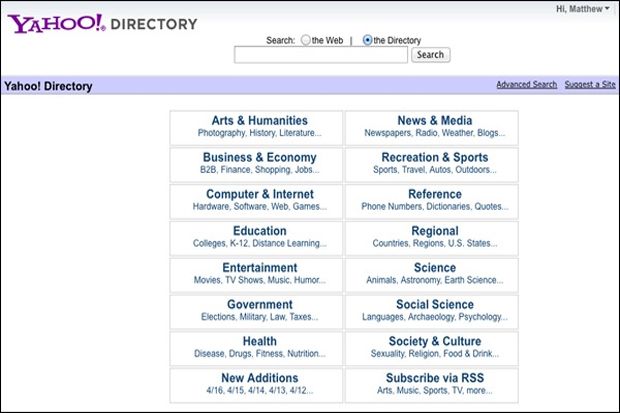Viewport: 620px width, 413px height.
Task: Click the 'Colleges, K-12, Distance Learning...' subtext
Action: (x=260, y=243)
